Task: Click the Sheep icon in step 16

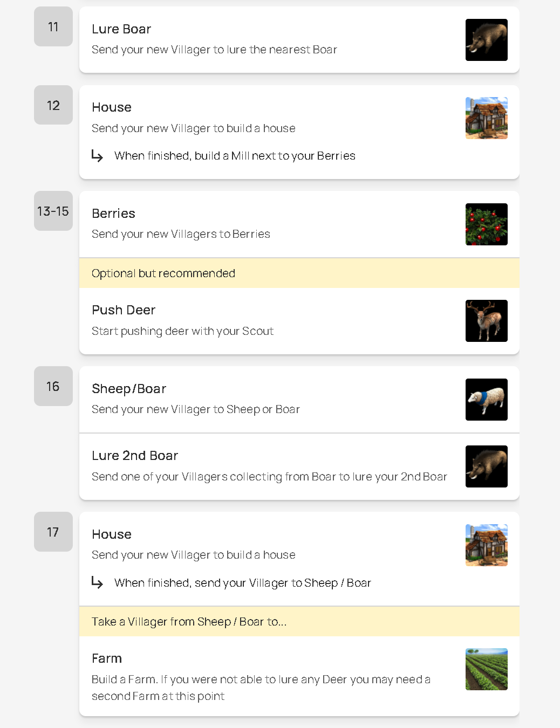Action: click(x=486, y=400)
